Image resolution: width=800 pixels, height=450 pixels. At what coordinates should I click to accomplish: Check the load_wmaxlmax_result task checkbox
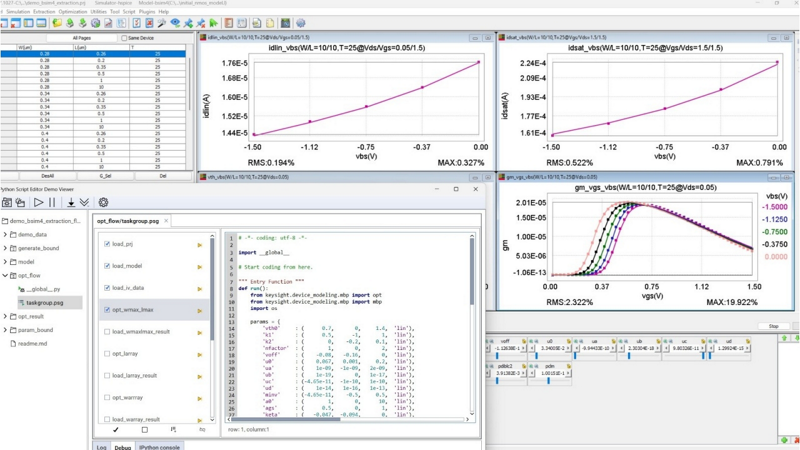click(107, 332)
